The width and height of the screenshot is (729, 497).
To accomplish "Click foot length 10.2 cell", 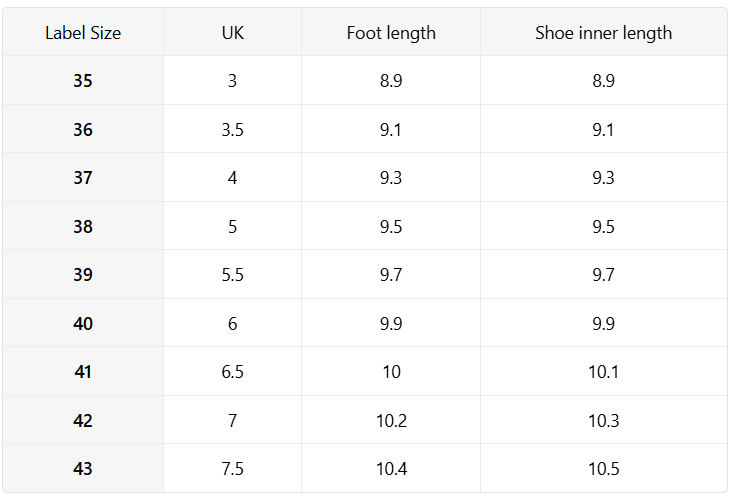I will [391, 420].
